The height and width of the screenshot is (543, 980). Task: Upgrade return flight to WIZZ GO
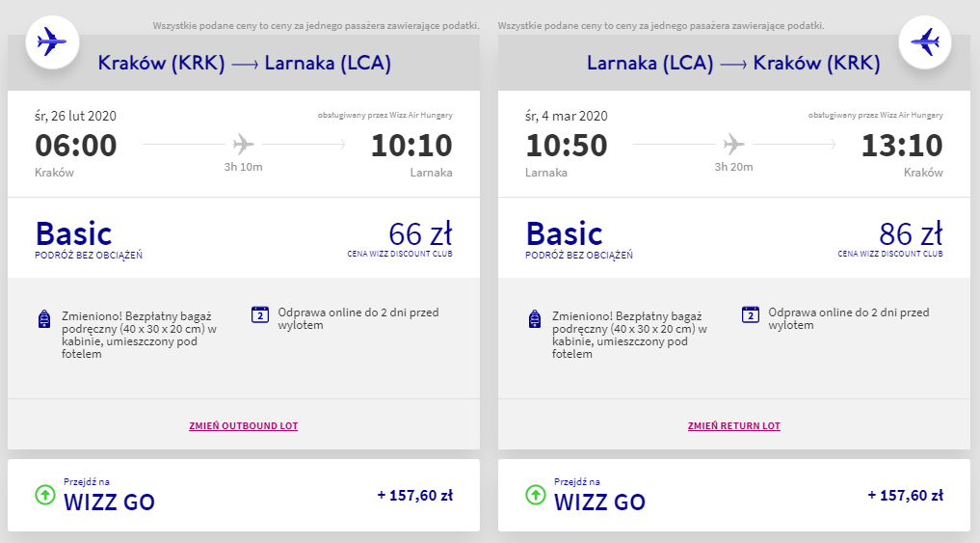pyautogui.click(x=599, y=501)
